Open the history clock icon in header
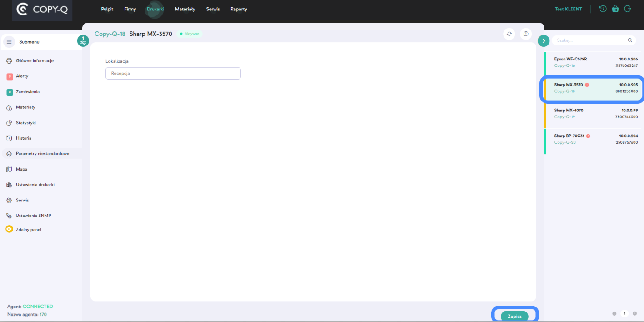The height and width of the screenshot is (322, 644). (603, 9)
